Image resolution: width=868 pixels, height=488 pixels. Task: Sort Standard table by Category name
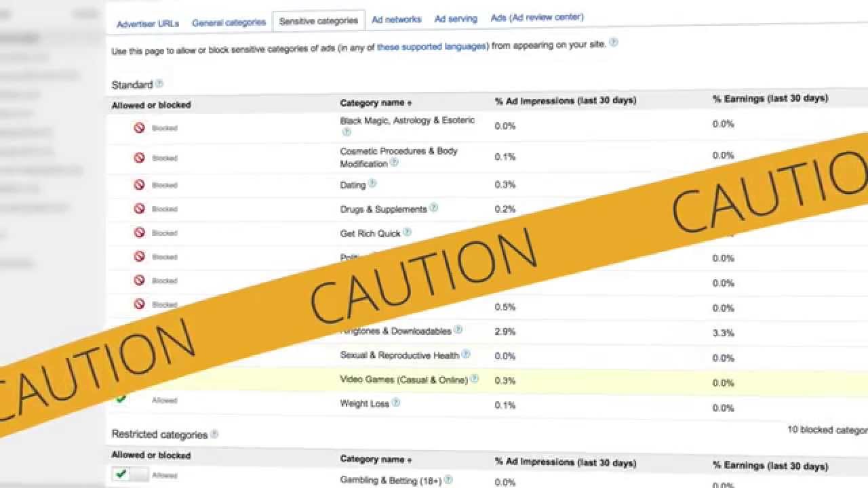coord(376,103)
